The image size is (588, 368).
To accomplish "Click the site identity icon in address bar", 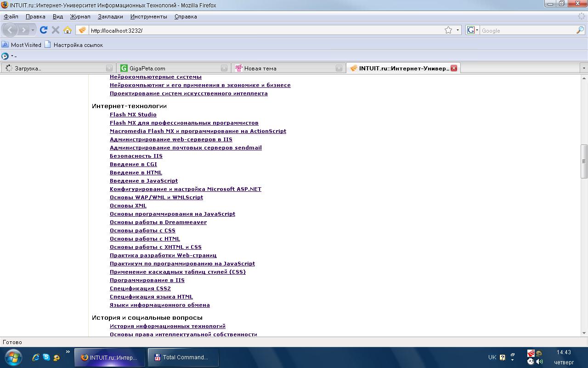I will coord(82,30).
